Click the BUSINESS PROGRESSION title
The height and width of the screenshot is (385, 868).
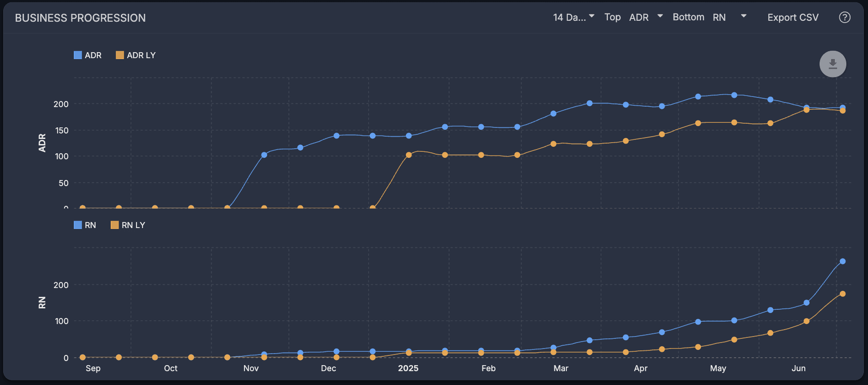click(80, 18)
